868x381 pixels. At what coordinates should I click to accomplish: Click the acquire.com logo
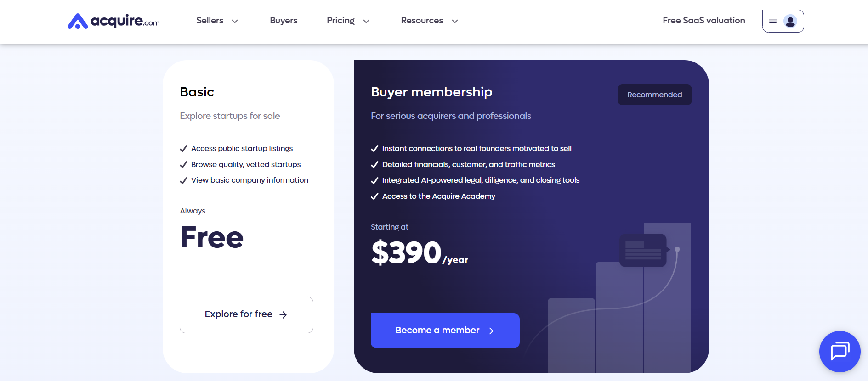point(113,20)
